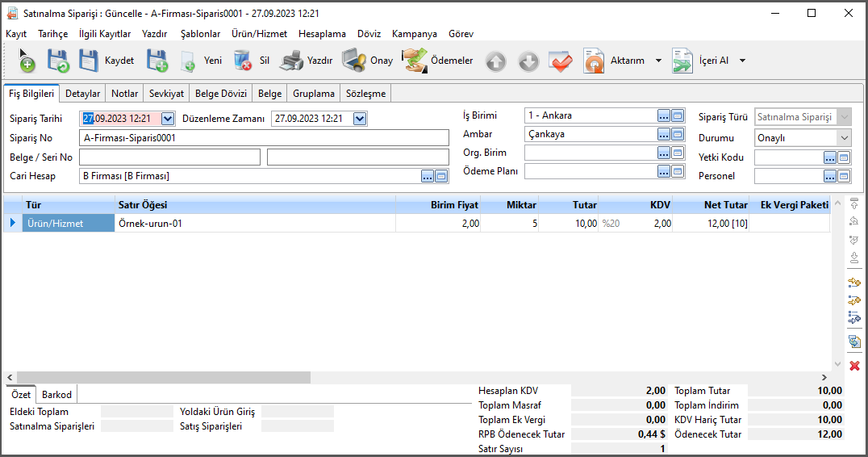Click the Yazdır printer icon
The width and height of the screenshot is (868, 457).
coord(291,61)
